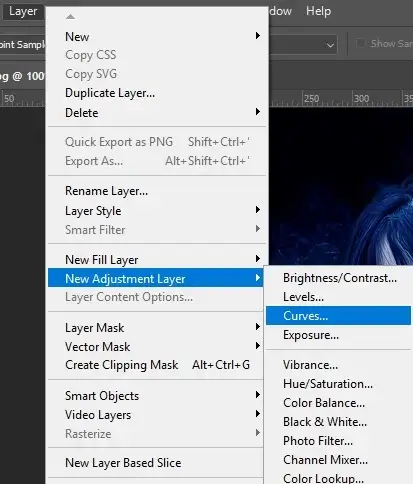
Task: Expand the Layer Style submenu
Action: point(157,211)
